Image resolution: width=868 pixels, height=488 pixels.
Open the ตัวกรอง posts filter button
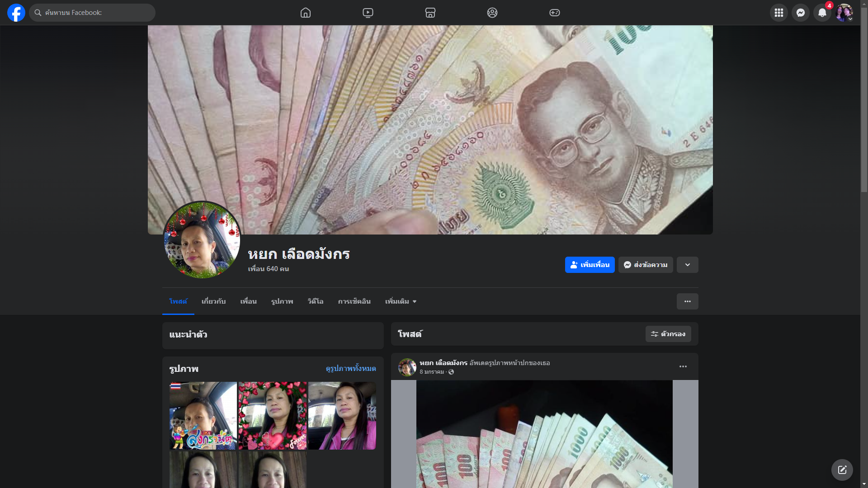click(668, 334)
